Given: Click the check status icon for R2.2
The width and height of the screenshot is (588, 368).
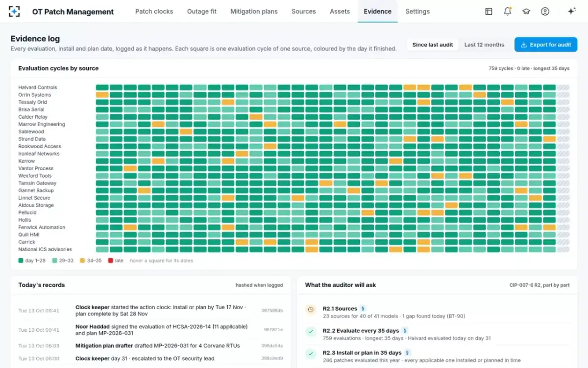Looking at the screenshot, I should 311,332.
